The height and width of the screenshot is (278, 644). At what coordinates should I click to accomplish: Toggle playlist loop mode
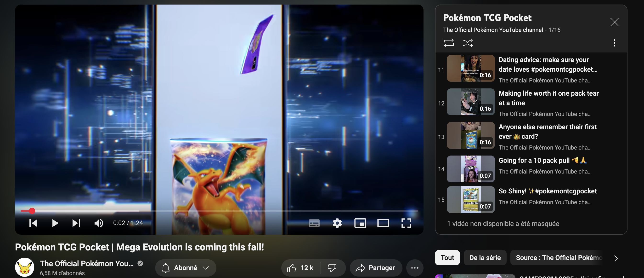click(449, 43)
